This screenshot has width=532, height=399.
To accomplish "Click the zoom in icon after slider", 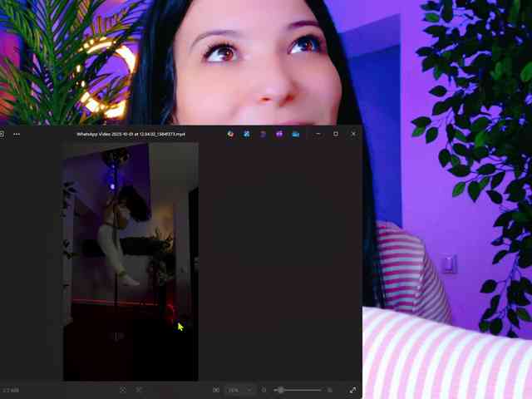I will (x=330, y=390).
